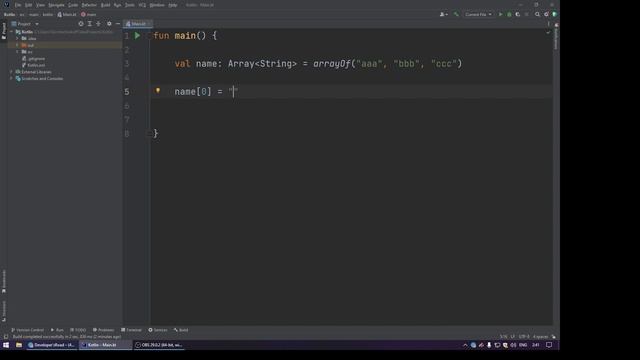Open Project panel gear options
Viewport: 640px width, 360px height.
click(x=109, y=24)
